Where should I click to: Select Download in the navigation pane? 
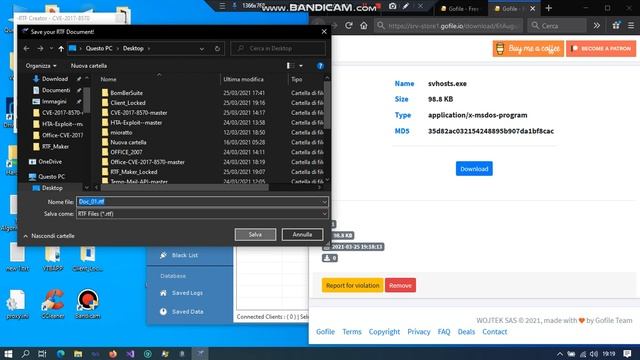[x=55, y=79]
